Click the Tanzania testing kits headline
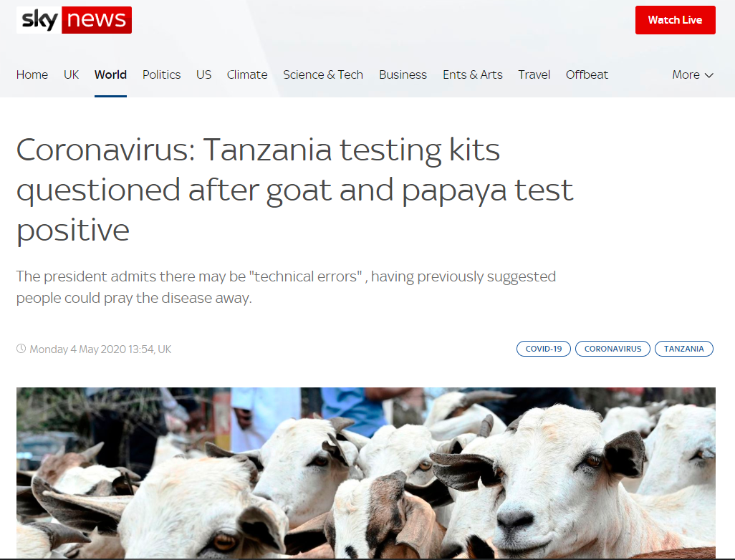 [295, 190]
